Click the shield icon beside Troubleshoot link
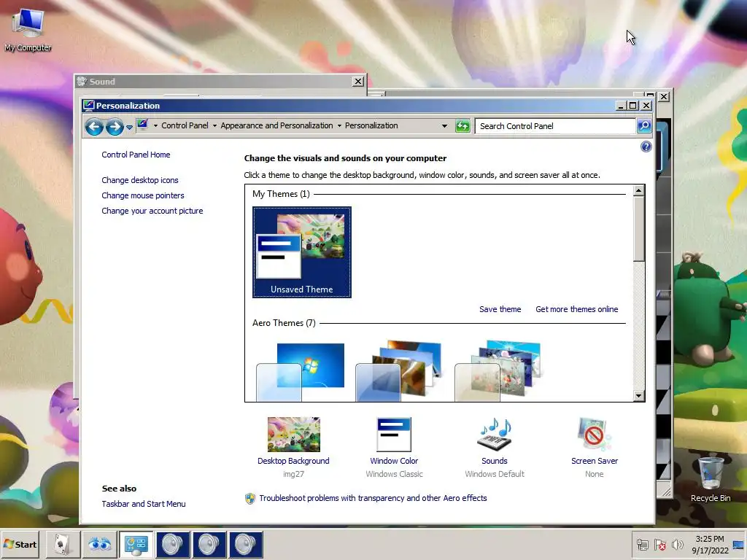This screenshot has height=560, width=747. 250,499
